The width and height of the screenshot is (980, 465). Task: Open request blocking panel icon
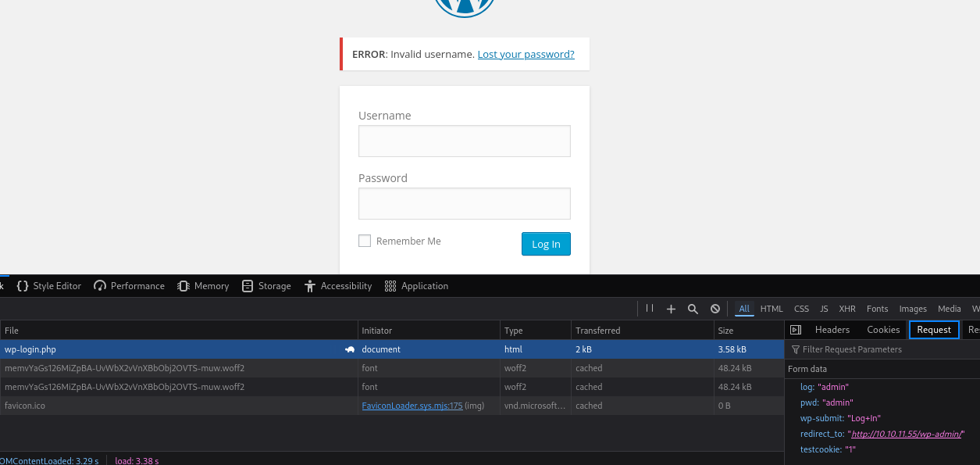pos(715,309)
